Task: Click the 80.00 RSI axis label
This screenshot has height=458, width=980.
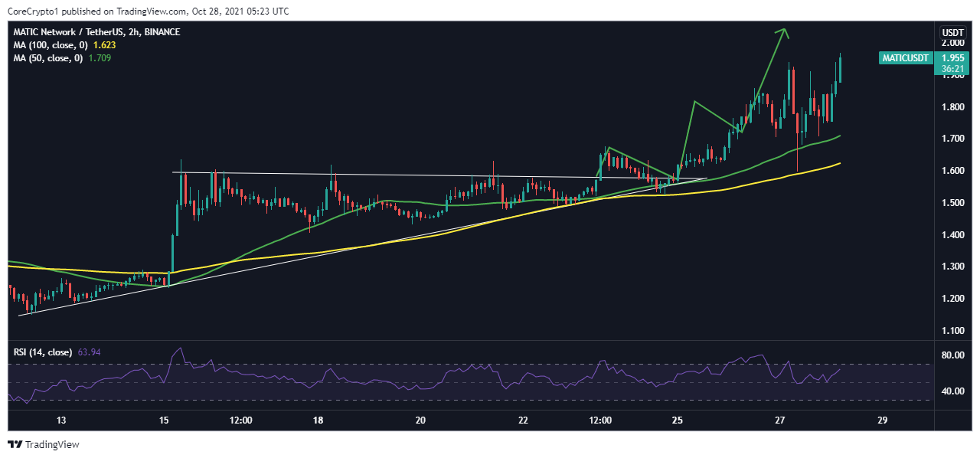Action: (952, 355)
